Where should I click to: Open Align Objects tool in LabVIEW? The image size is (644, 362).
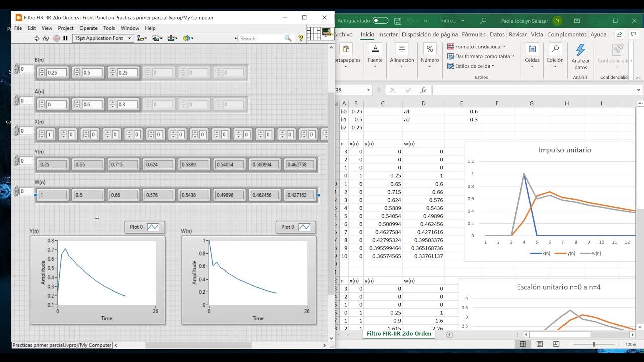[x=142, y=38]
